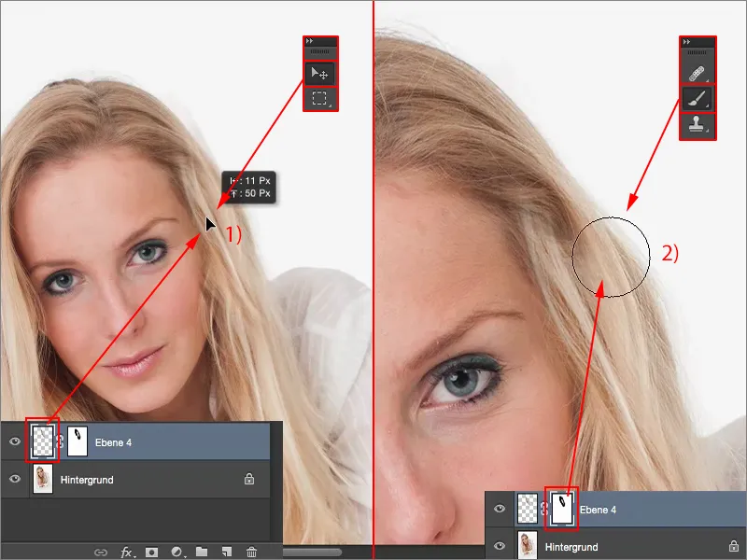Create a new layer
This screenshot has height=560, width=747.
point(227,552)
